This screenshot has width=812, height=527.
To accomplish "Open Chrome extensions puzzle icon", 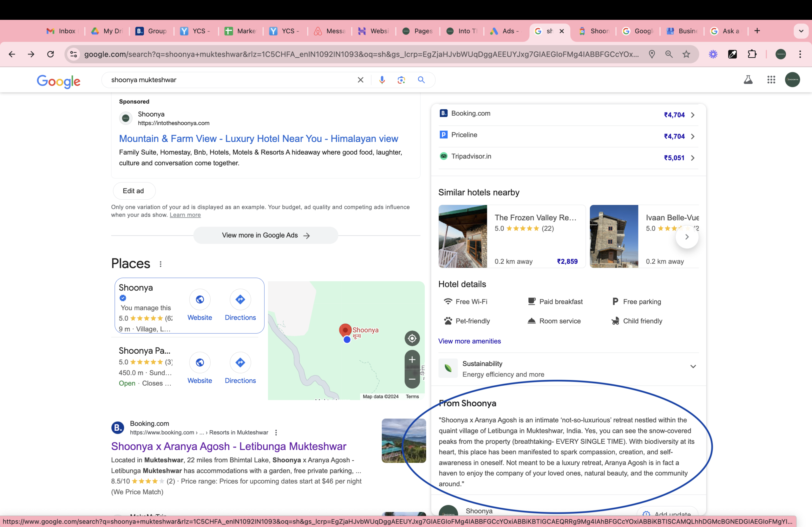I will (752, 54).
